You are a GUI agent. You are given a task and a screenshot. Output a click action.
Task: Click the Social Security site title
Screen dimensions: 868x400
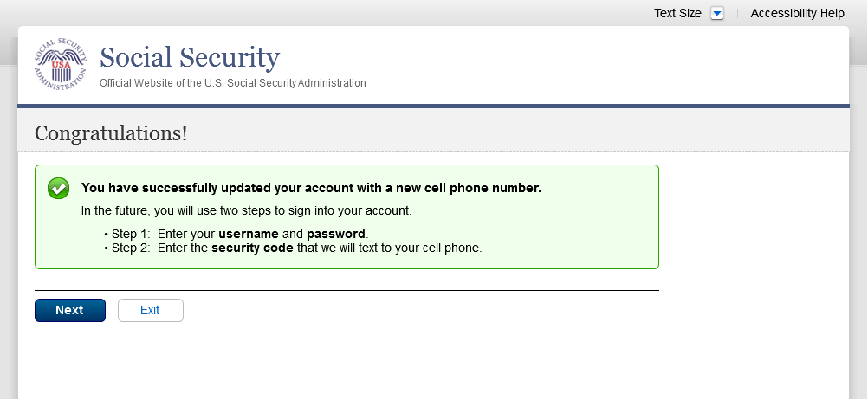click(x=190, y=58)
